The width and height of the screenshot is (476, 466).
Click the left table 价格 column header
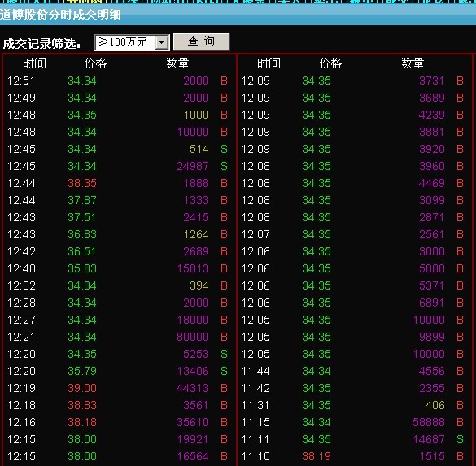95,63
